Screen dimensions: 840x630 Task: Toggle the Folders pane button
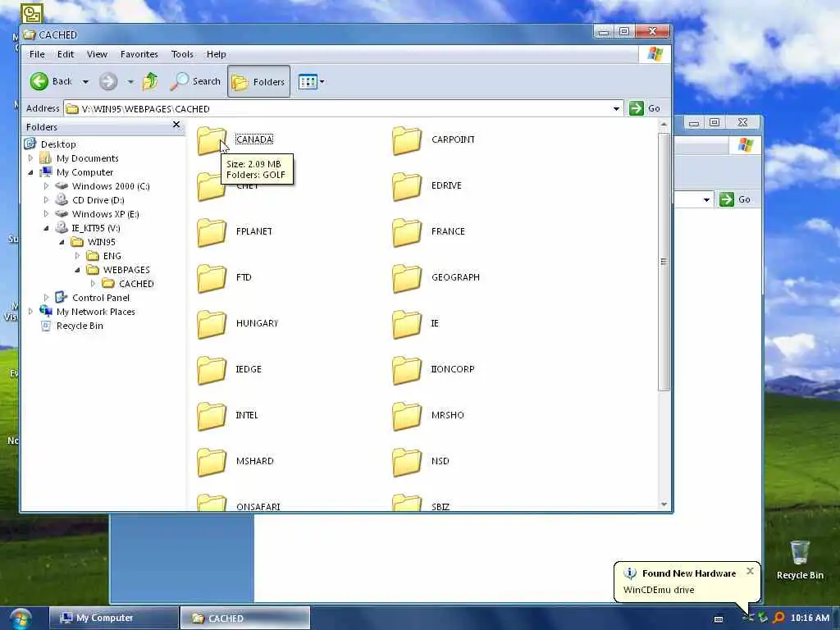point(258,81)
